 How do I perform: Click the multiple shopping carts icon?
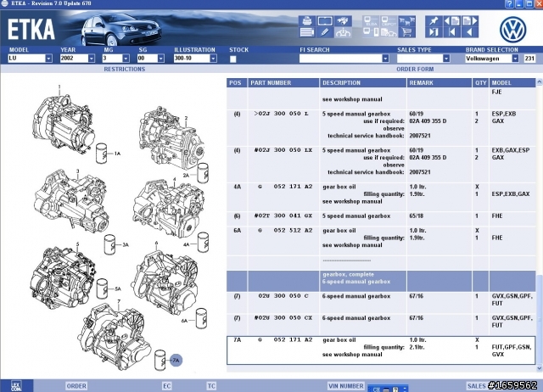tap(407, 20)
